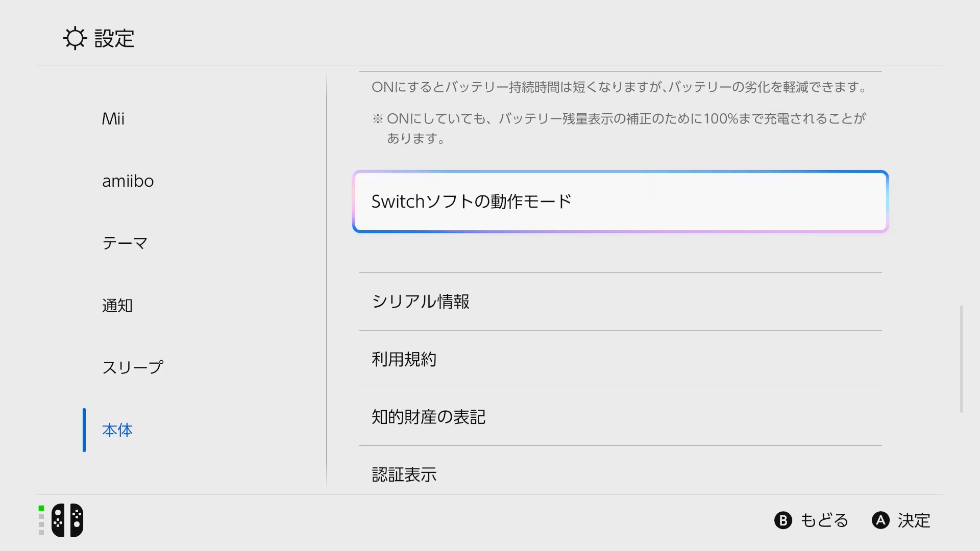980x551 pixels.
Task: Select the スリープ sleep settings
Action: (132, 367)
